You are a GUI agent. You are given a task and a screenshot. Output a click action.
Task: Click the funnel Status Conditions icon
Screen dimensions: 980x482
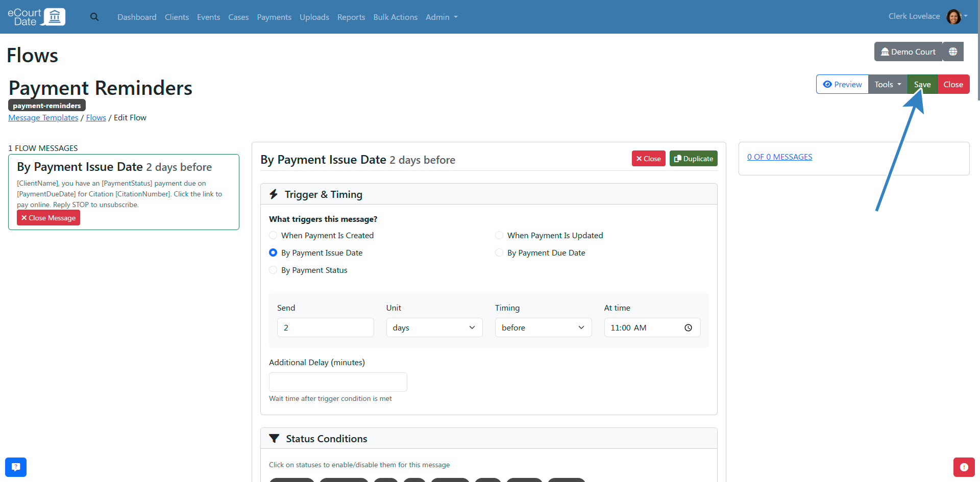tap(274, 439)
